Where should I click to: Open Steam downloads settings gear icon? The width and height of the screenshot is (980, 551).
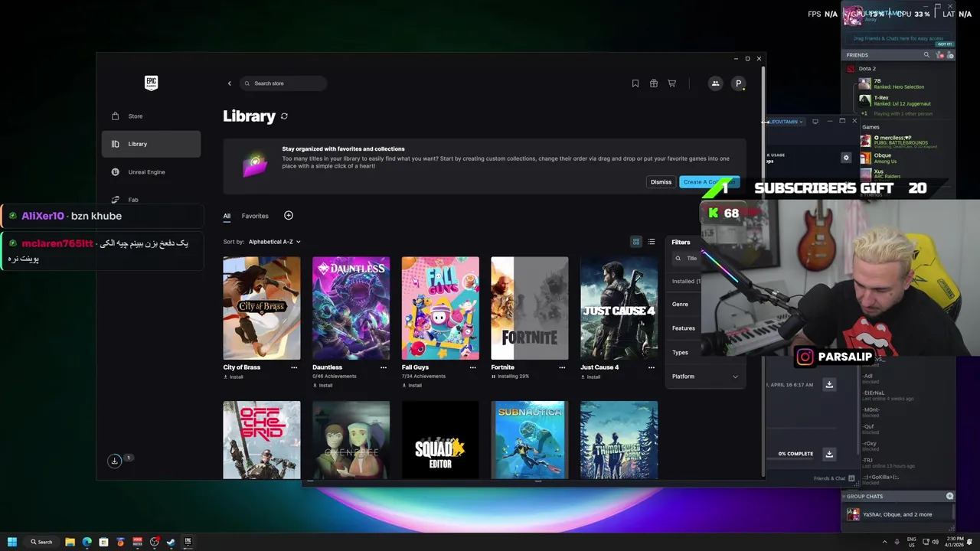tap(846, 158)
